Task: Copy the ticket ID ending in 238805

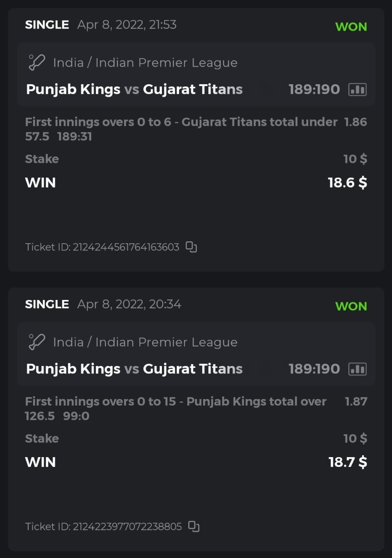Action: (194, 526)
